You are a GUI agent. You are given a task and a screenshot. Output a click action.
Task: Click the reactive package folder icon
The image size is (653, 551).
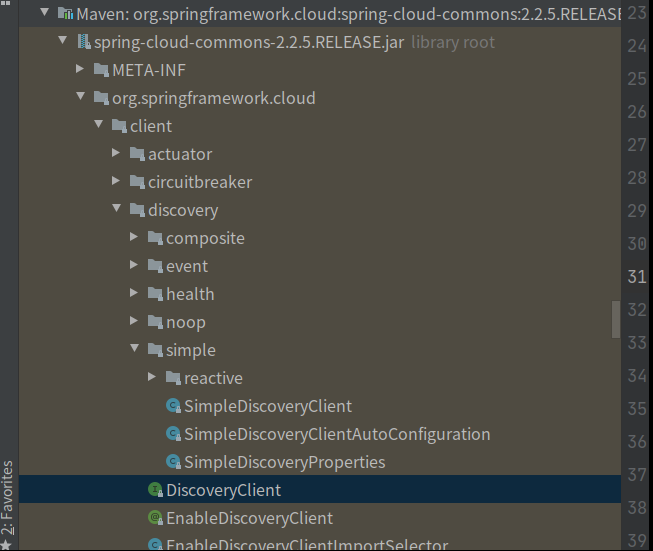pos(173,378)
